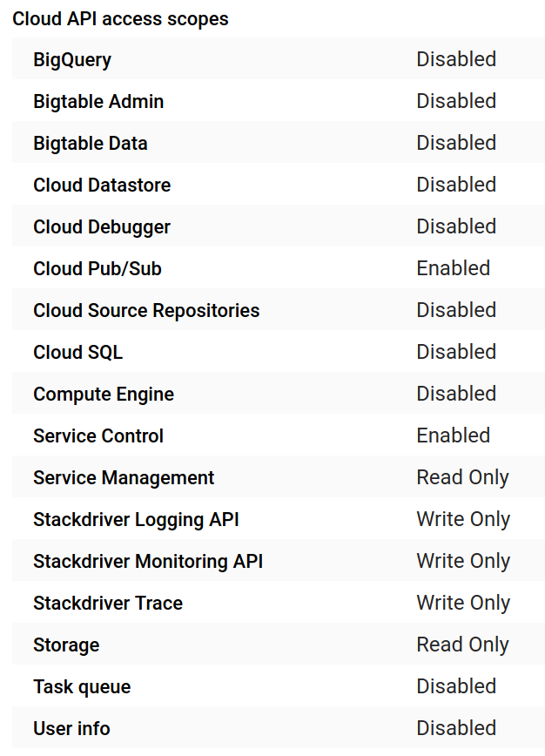Select the Stackdriver Logging API row
This screenshot has width=545, height=756.
click(x=279, y=519)
